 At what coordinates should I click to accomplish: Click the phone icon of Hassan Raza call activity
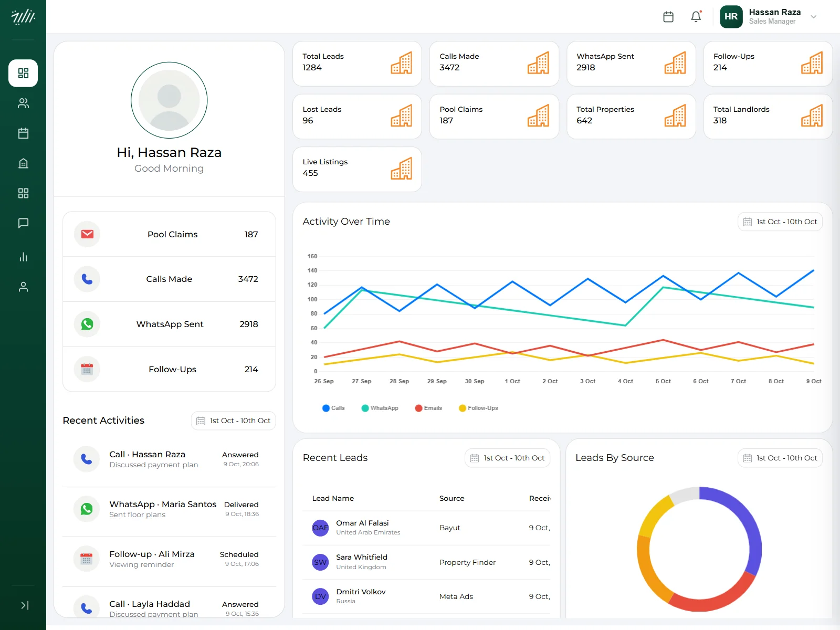87,459
